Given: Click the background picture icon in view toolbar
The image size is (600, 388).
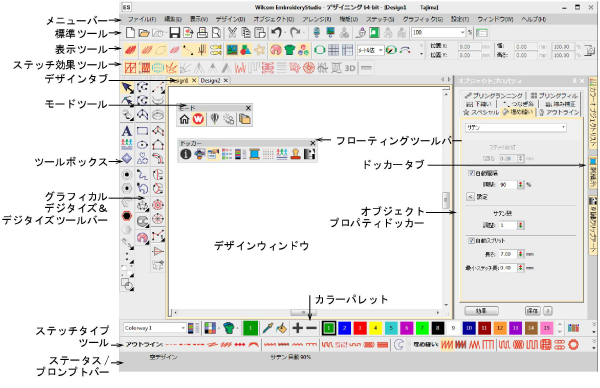Looking at the screenshot, I should tap(232, 50).
